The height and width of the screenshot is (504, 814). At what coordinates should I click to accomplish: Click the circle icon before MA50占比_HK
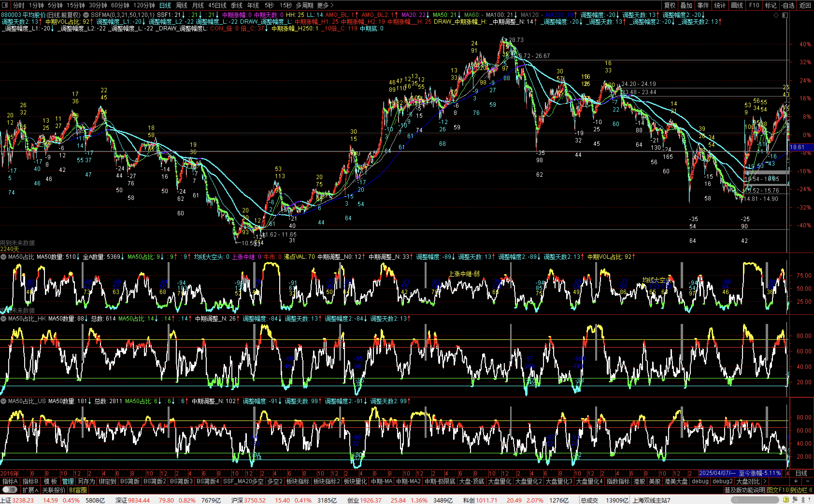3,318
